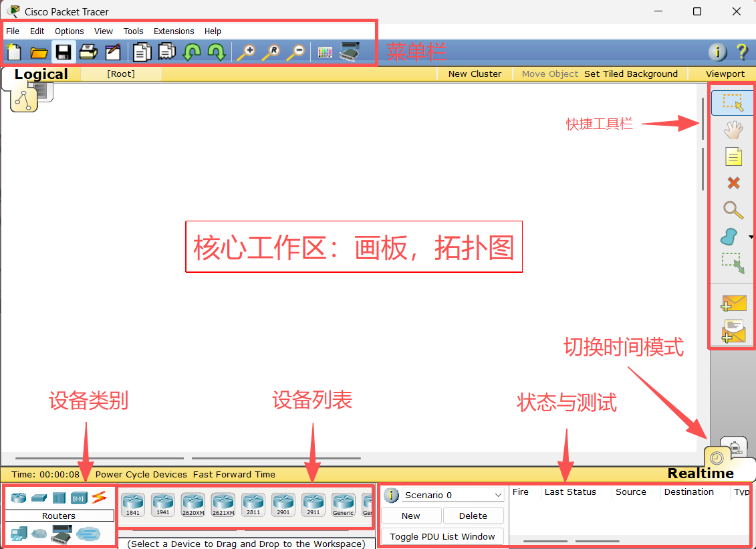Open the View menu

coord(103,31)
